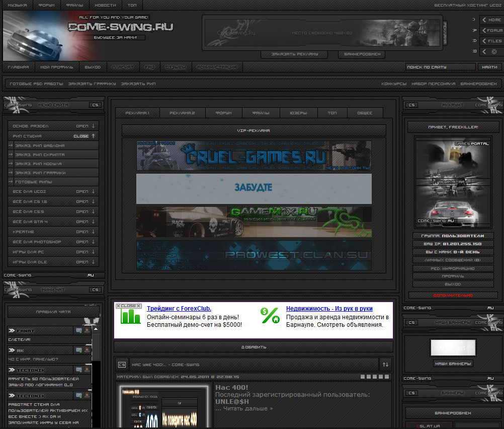Open Трейдинг с ForexClub link
The height and width of the screenshot is (429, 504).
tap(179, 308)
